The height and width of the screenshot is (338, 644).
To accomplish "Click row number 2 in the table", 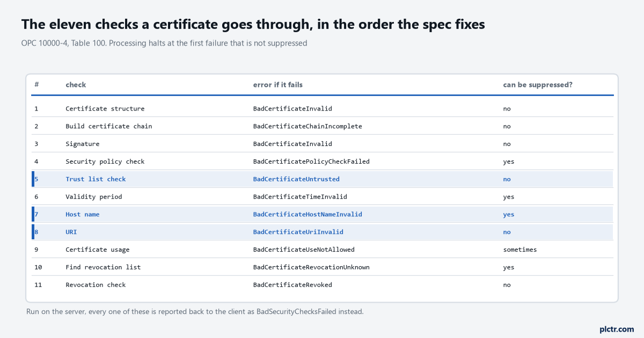I will (x=36, y=126).
